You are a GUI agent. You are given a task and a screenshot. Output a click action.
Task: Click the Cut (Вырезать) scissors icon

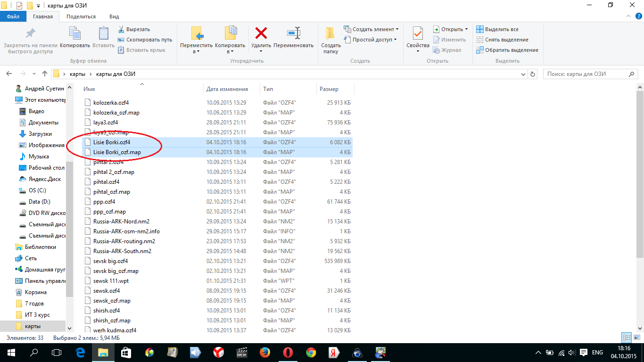(x=121, y=29)
